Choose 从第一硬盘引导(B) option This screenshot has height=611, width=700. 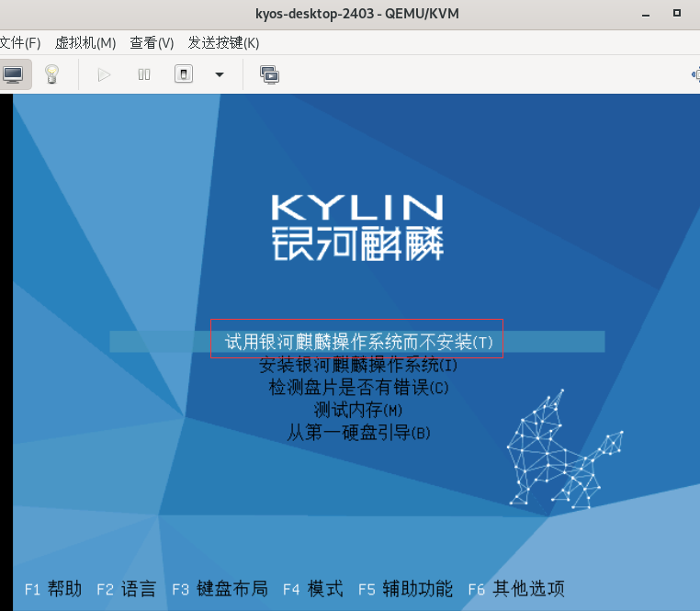[358, 433]
